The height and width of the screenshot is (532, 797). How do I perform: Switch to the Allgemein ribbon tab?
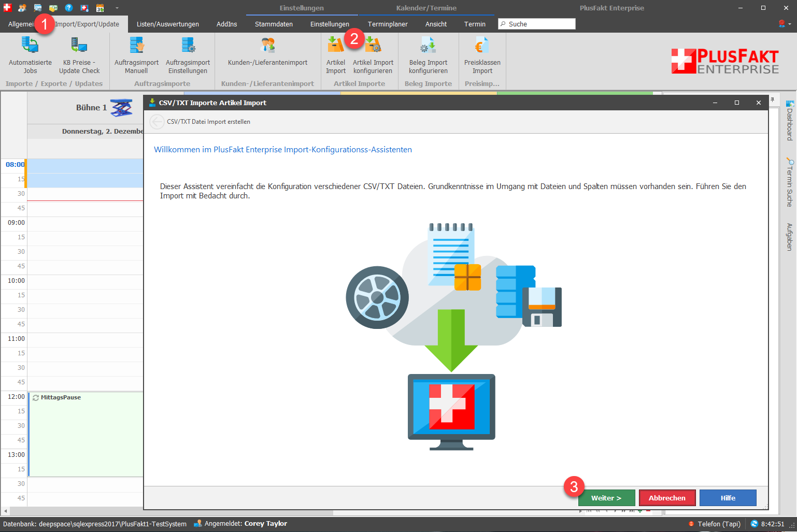21,24
